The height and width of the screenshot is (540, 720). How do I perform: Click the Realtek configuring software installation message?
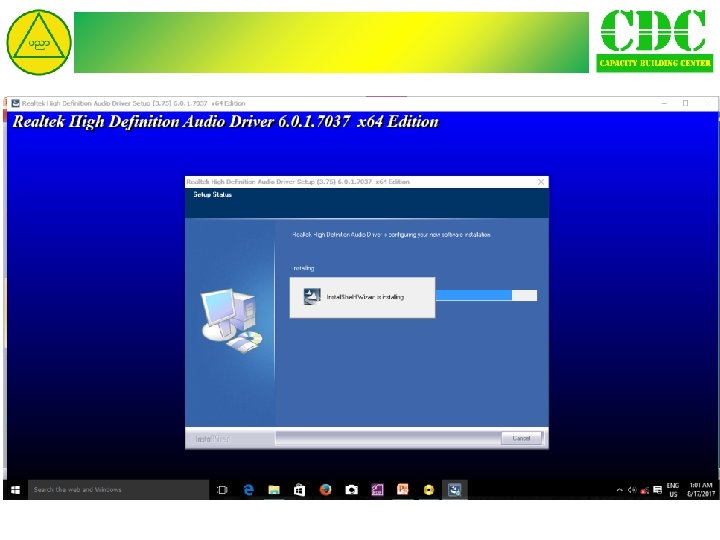coord(391,235)
